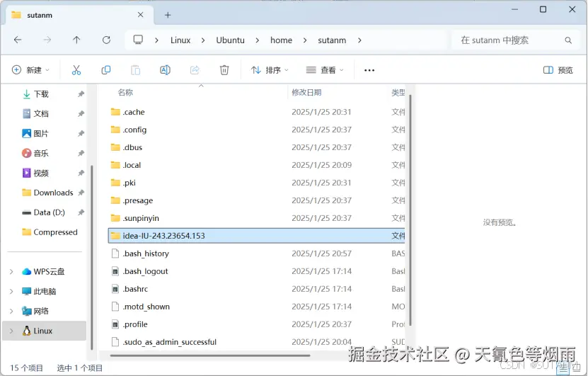
Task: Open 视频 in the sidebar
Action: pos(41,173)
